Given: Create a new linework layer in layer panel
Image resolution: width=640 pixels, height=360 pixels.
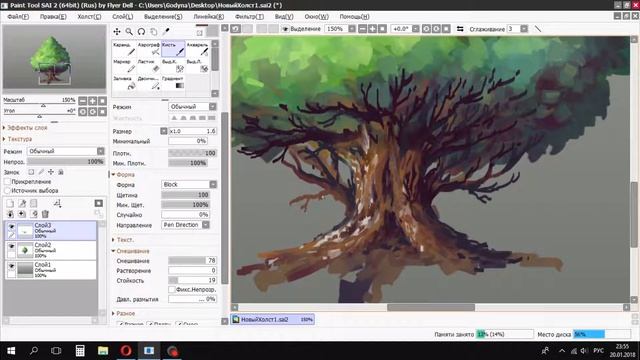Looking at the screenshot, I should [22, 203].
